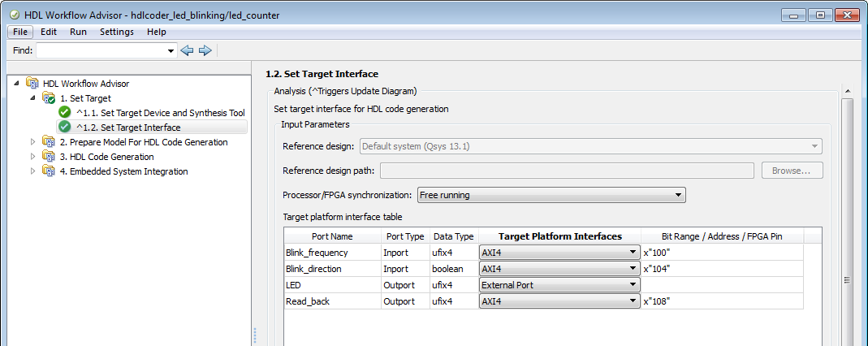Image resolution: width=868 pixels, height=346 pixels.
Task: Click green check icon for Set Target Interface
Action: click(65, 127)
